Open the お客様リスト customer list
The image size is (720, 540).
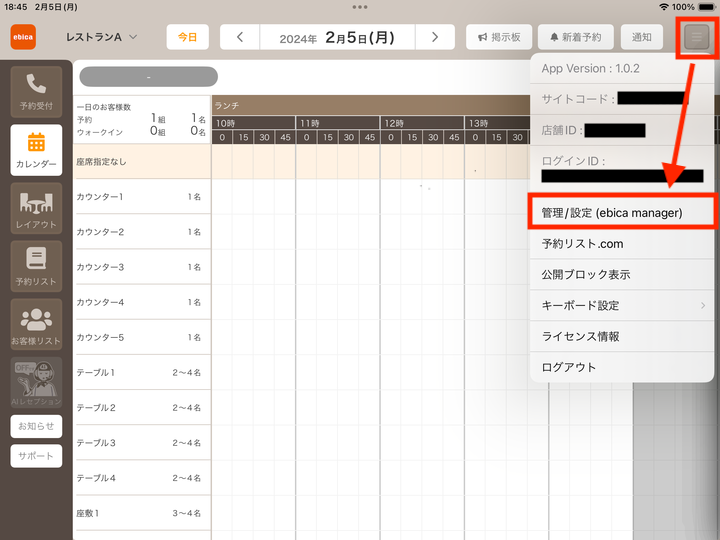click(36, 325)
